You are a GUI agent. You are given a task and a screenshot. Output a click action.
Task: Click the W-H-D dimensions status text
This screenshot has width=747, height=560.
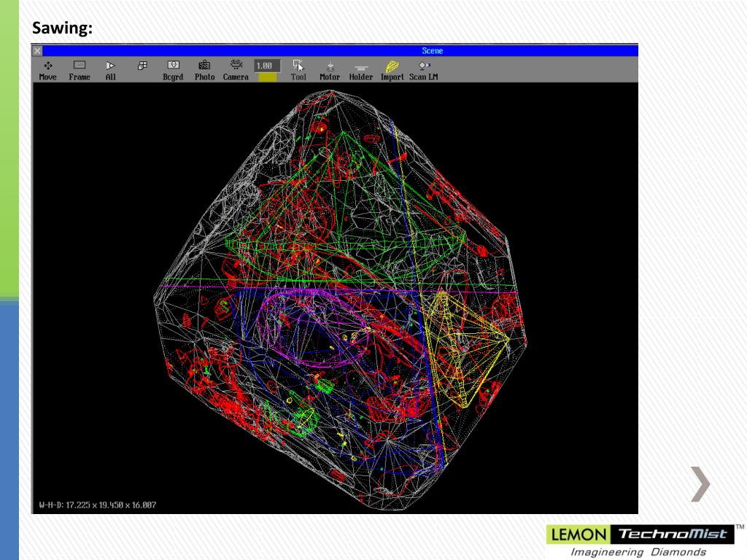pos(98,505)
